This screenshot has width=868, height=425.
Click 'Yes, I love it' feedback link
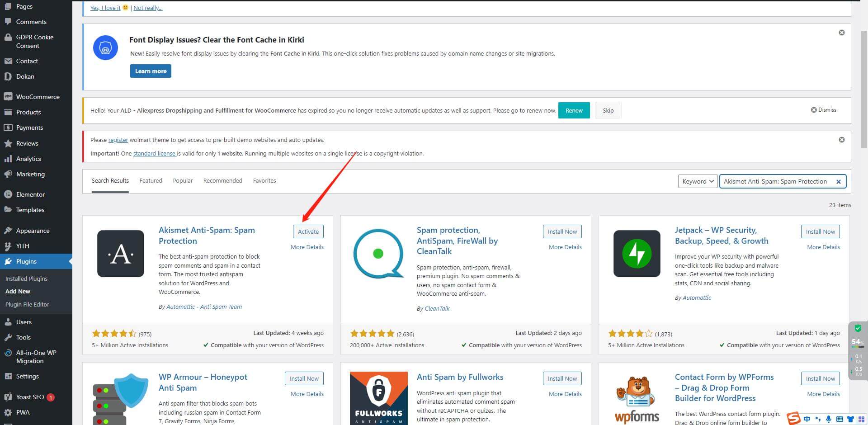click(105, 8)
